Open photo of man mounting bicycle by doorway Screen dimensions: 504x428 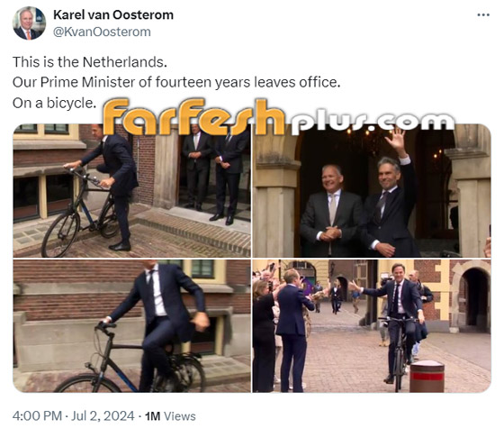[x=131, y=190]
